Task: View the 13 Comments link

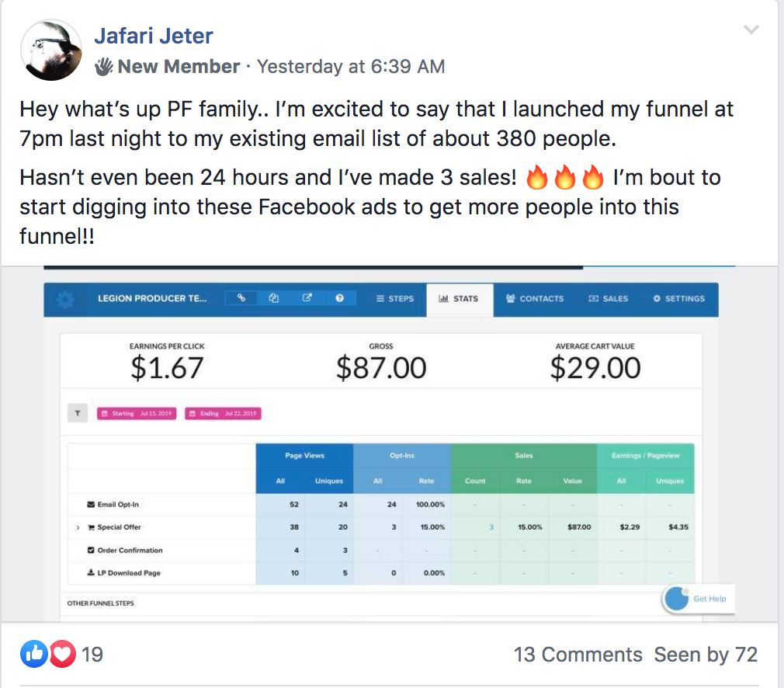Action: click(578, 655)
